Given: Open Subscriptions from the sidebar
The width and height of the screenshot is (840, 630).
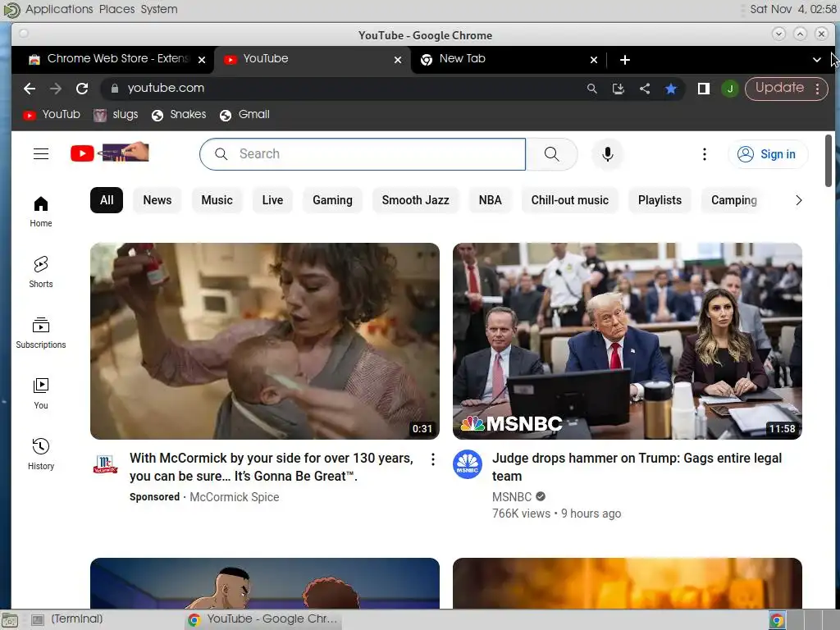Looking at the screenshot, I should click(x=41, y=333).
